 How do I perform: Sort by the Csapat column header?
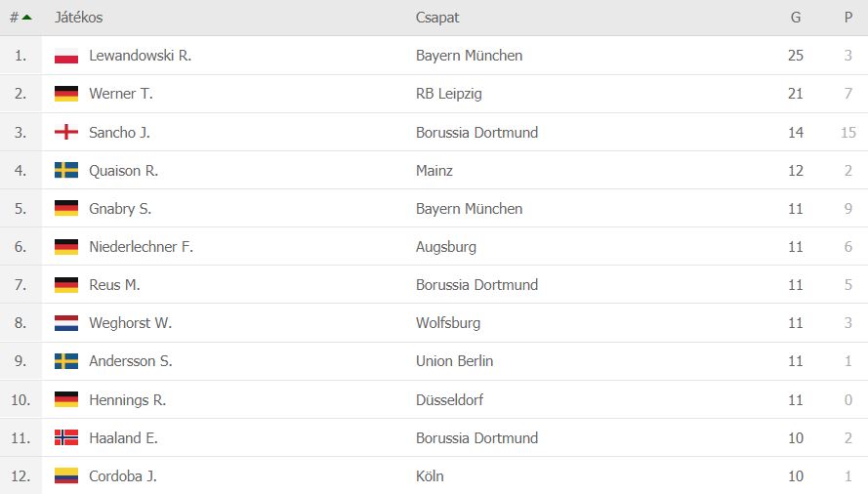[437, 18]
